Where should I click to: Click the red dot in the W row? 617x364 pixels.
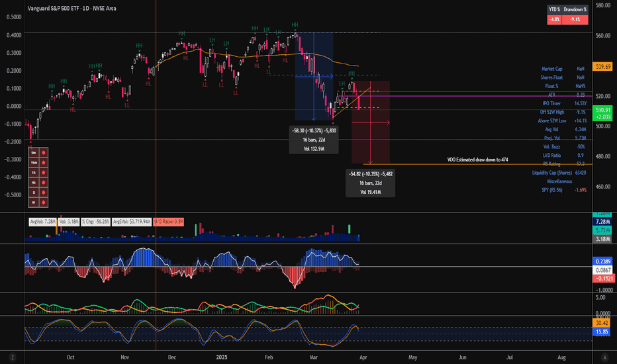[x=43, y=203]
